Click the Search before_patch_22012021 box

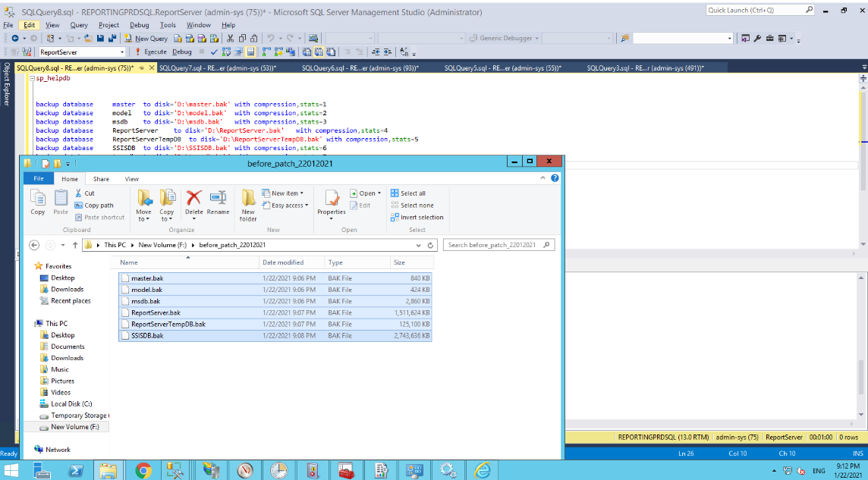[499, 245]
